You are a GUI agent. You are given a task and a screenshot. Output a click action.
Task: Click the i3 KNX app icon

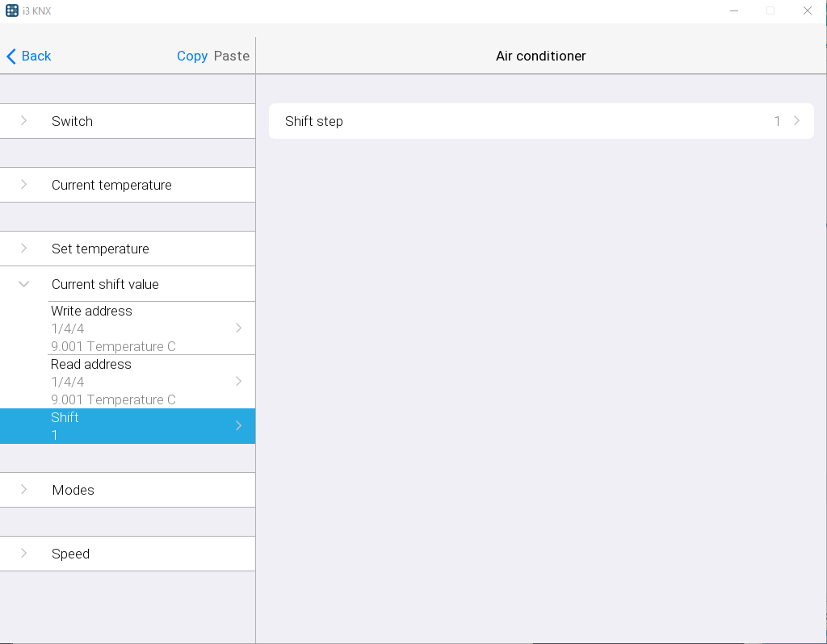click(x=12, y=10)
